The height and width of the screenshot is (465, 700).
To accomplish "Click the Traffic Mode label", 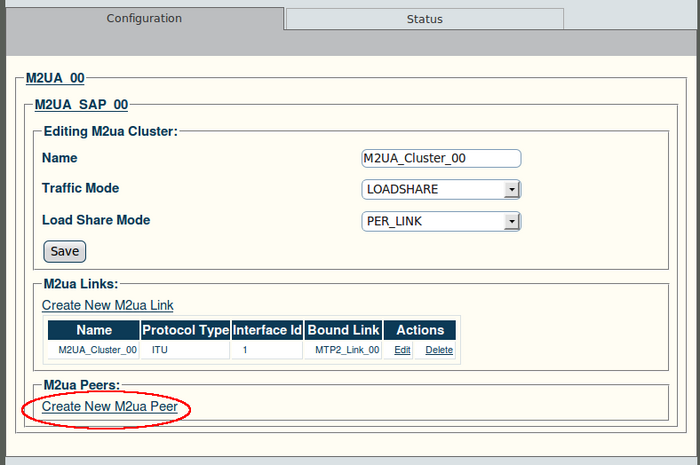I will click(x=80, y=188).
